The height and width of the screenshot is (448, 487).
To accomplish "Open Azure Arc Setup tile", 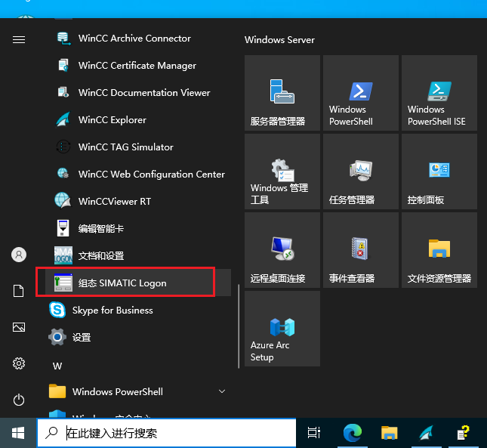I will tap(282, 329).
